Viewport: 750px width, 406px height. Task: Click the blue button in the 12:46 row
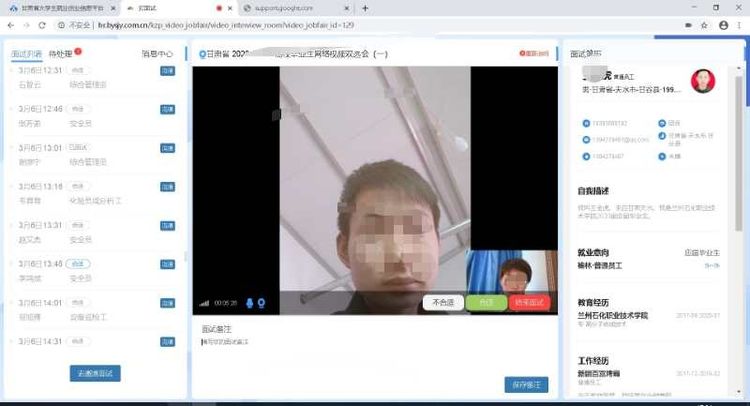pos(167,110)
